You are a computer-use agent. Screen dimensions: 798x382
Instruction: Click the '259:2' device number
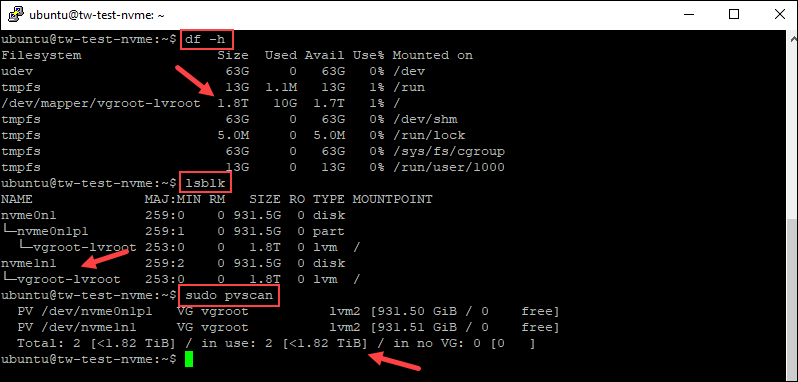click(165, 263)
